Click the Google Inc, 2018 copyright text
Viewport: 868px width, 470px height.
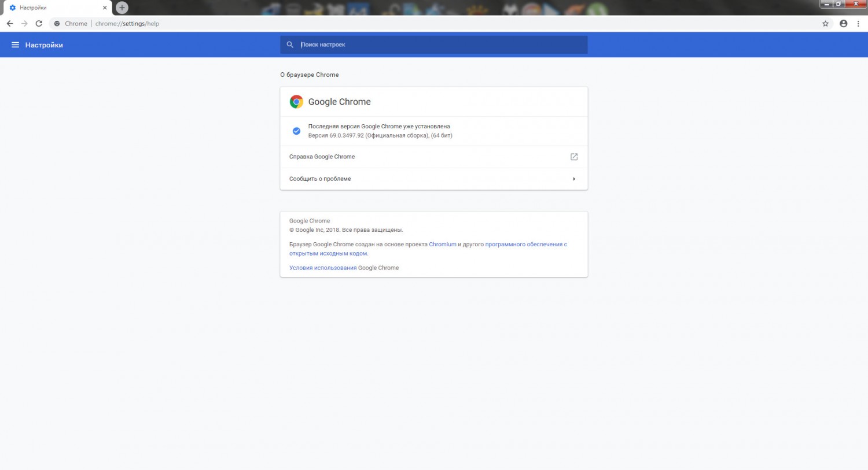pyautogui.click(x=346, y=230)
